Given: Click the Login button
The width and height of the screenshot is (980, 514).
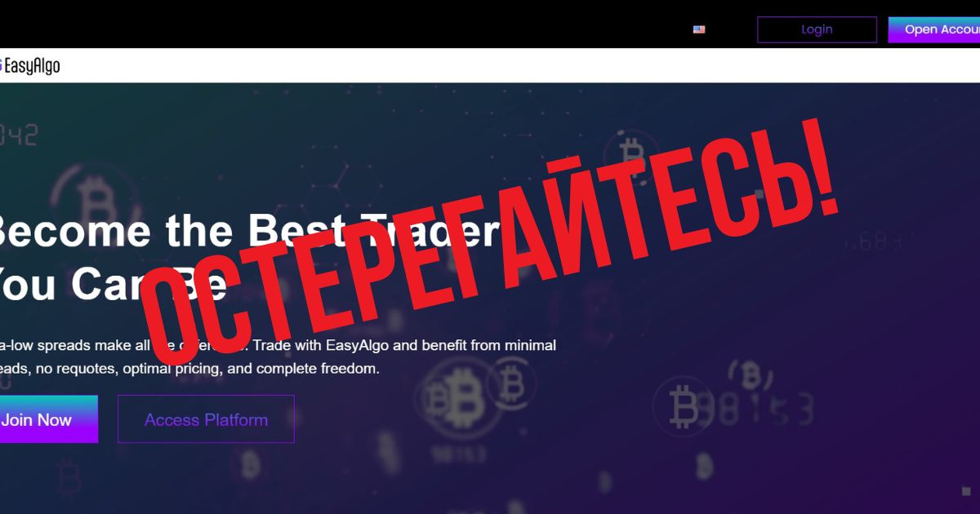Looking at the screenshot, I should pyautogui.click(x=817, y=29).
